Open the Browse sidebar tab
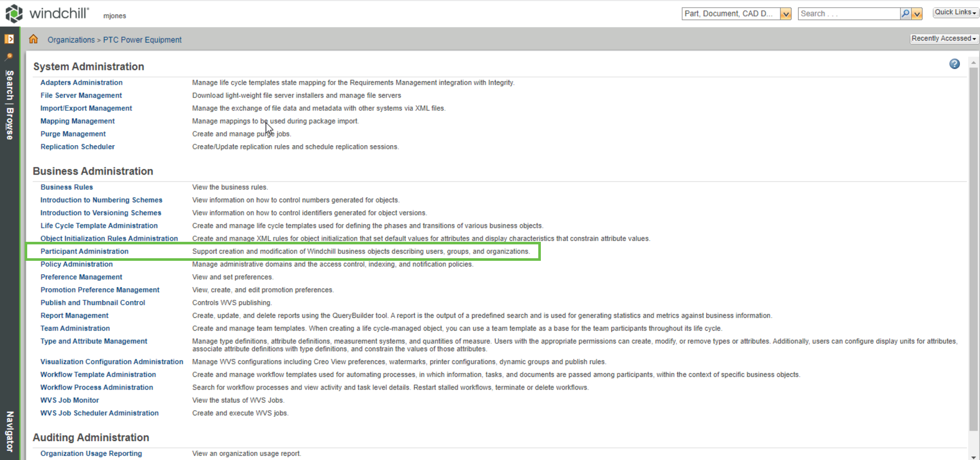The width and height of the screenshot is (980, 460). (x=10, y=124)
